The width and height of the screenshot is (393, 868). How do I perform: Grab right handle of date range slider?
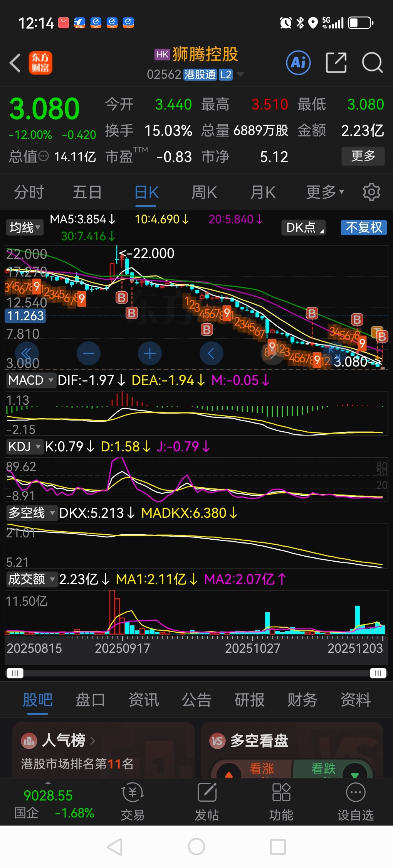click(378, 673)
